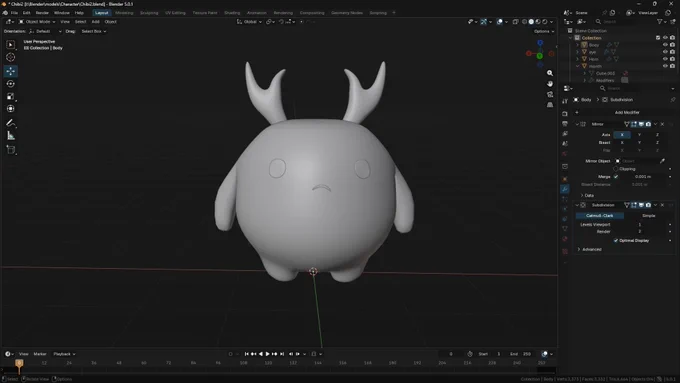Toggle camera view icon in viewport

pos(550,94)
